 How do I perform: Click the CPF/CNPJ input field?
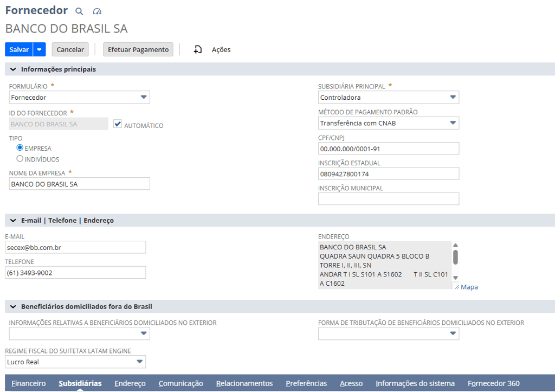point(389,149)
